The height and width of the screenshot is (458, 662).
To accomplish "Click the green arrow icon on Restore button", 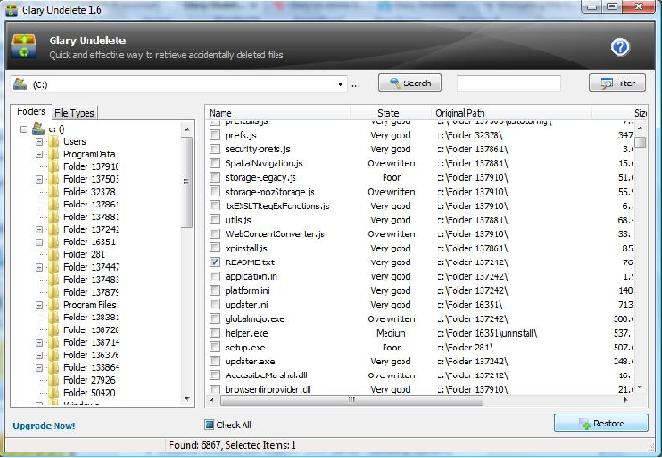I will [x=585, y=424].
